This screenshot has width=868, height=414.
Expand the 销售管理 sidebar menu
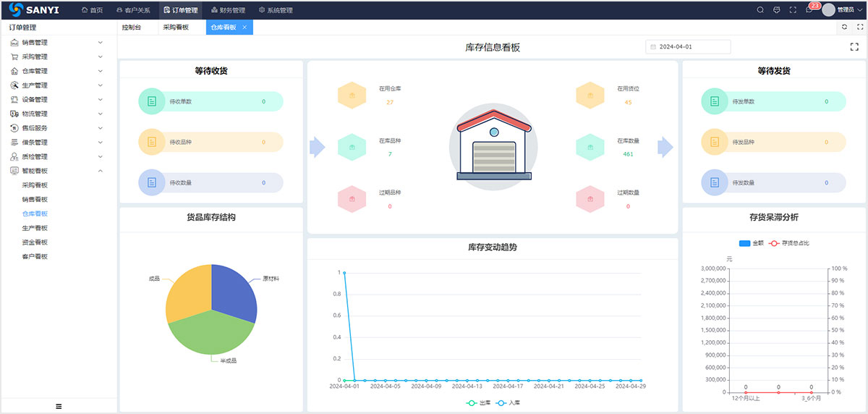[x=58, y=43]
